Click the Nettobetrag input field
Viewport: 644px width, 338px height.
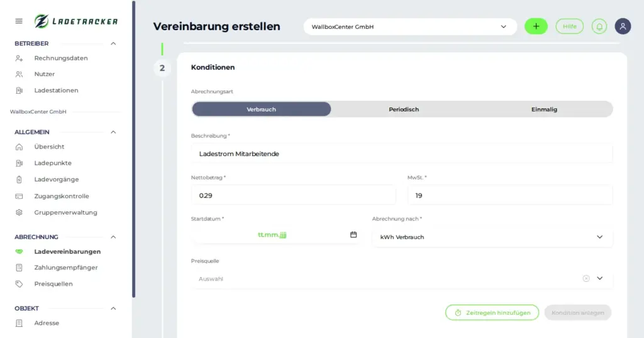pyautogui.click(x=293, y=196)
